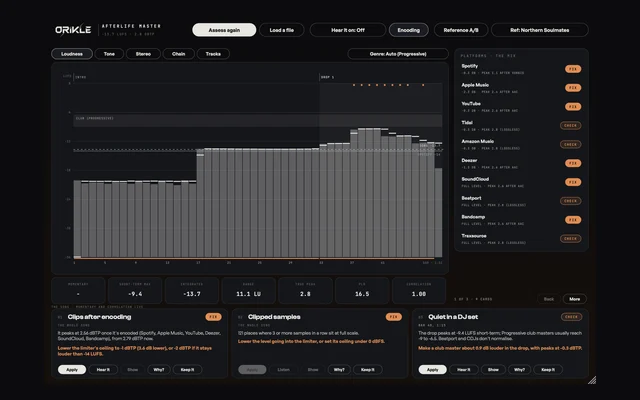This screenshot has height=400, width=640.
Task: Open the Load a file dialog
Action: [x=282, y=30]
